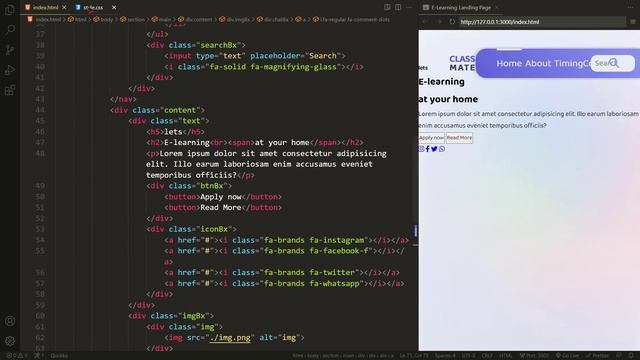Click the Facebook icon in preview
The height and width of the screenshot is (360, 640).
point(427,149)
